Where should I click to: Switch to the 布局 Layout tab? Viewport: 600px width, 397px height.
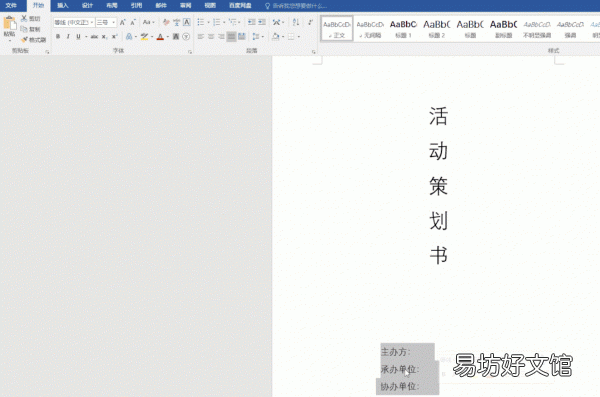pos(112,5)
